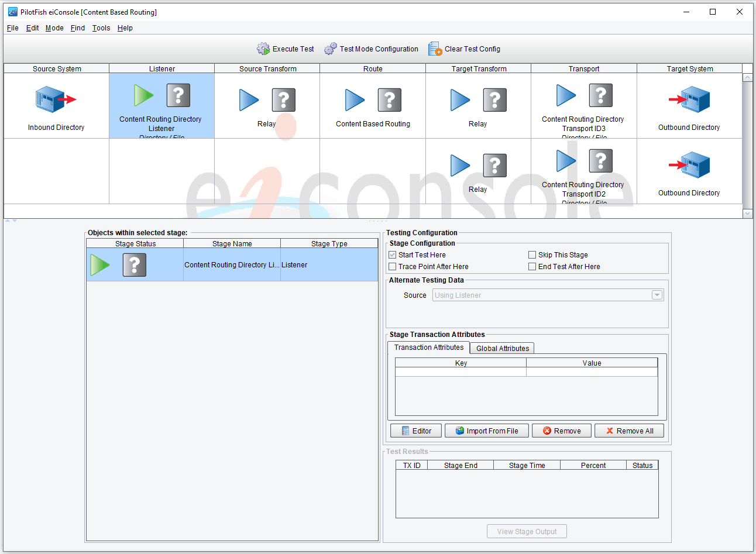Open the Help menu
Screen dimensions: 756x554
(x=125, y=28)
